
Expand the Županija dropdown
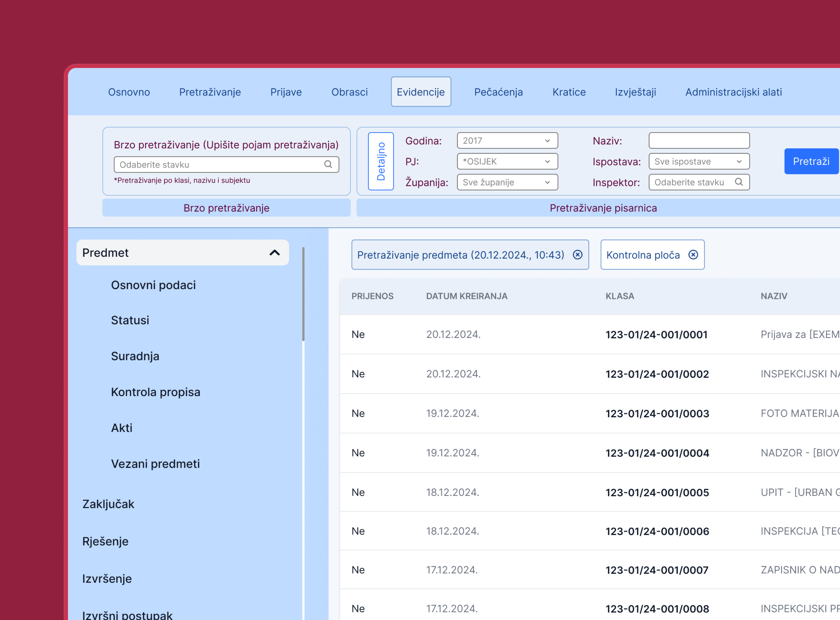507,182
